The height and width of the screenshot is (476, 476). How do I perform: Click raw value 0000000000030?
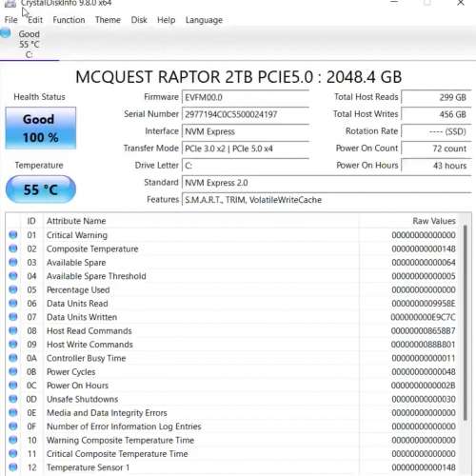coord(424,399)
